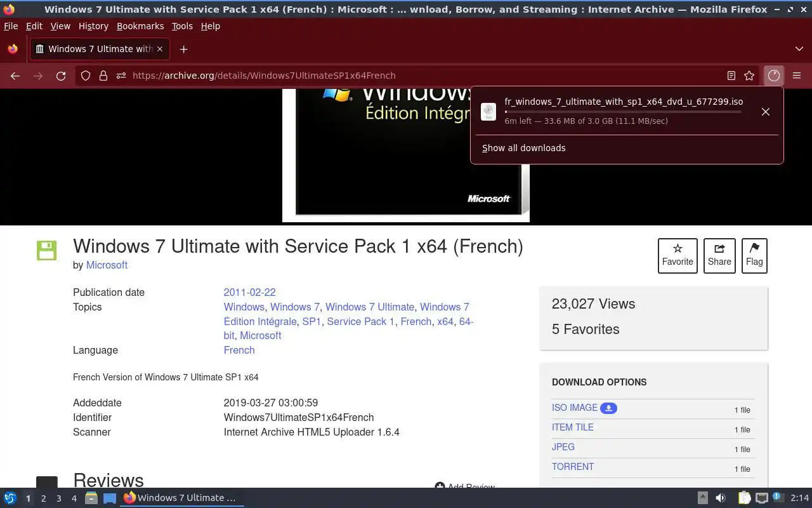The height and width of the screenshot is (508, 812).
Task: Click the taskbar clock showing 2:14
Action: pos(800,498)
